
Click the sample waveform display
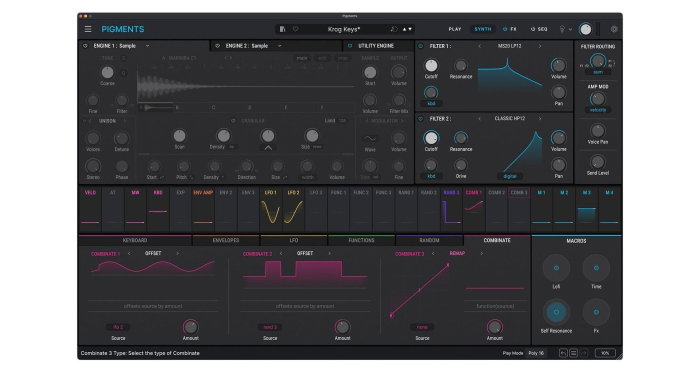[x=246, y=87]
